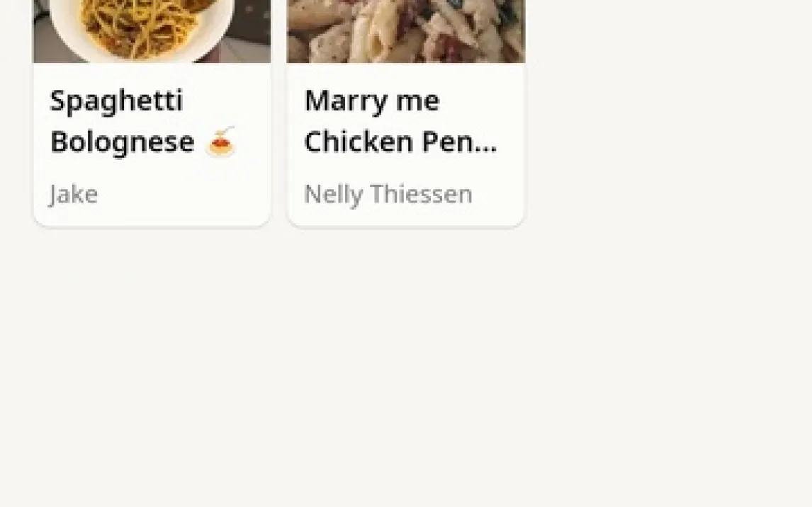Open the penne pasta photo
812x507 pixels.
(x=405, y=31)
